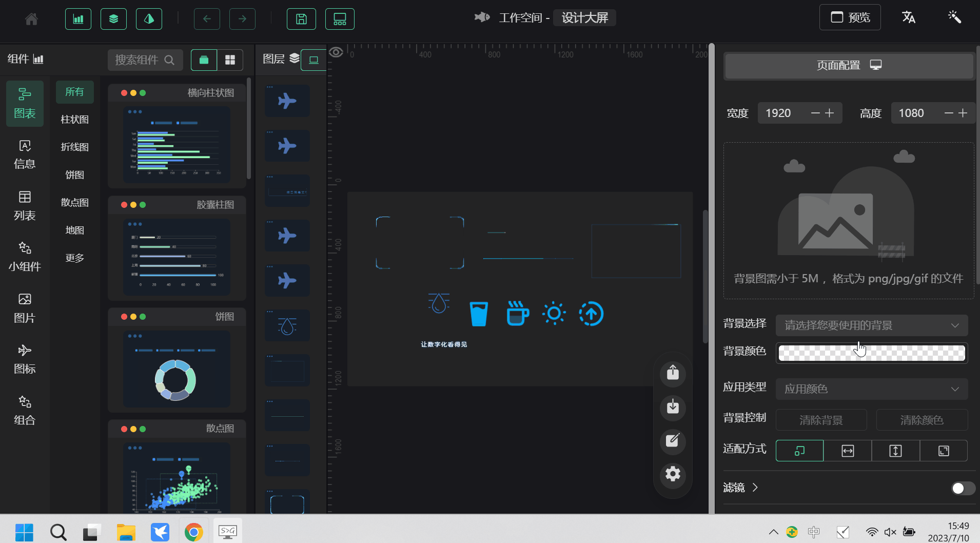
Task: Click the import download floating button
Action: tap(673, 408)
